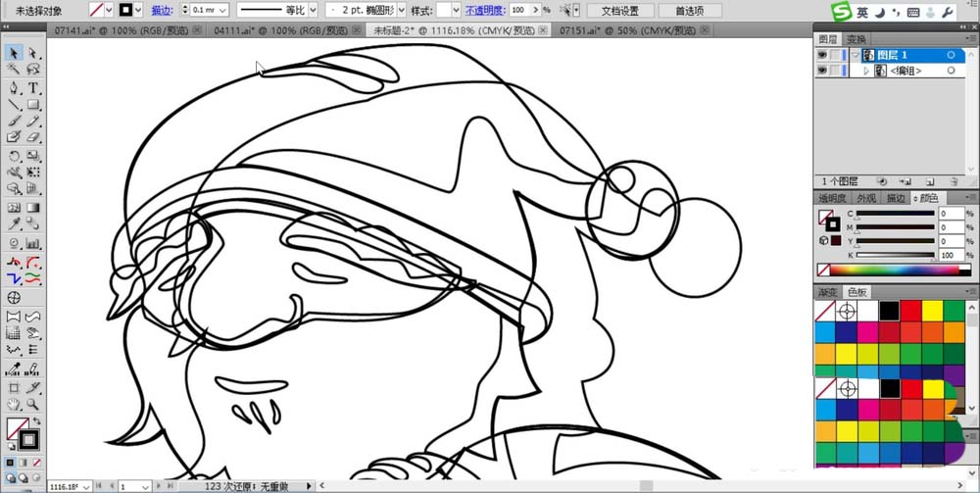
Task: Toggle lock box for <编组> row
Action: pos(835,72)
